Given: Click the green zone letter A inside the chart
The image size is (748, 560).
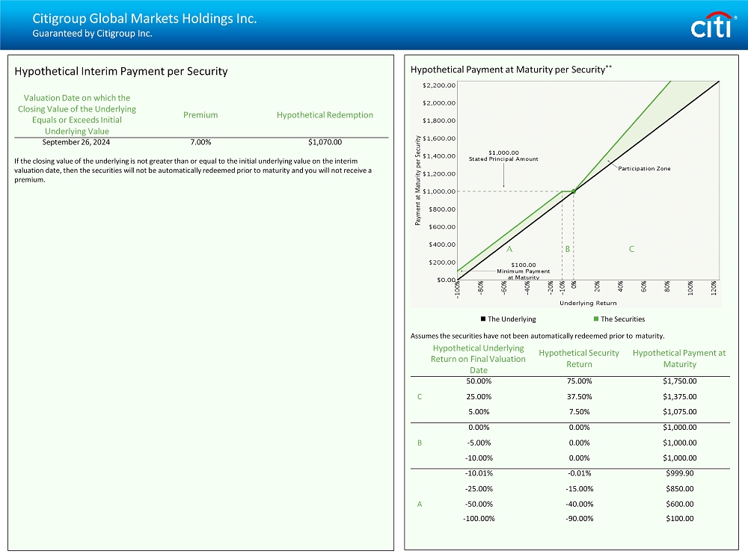Looking at the screenshot, I should click(x=509, y=249).
